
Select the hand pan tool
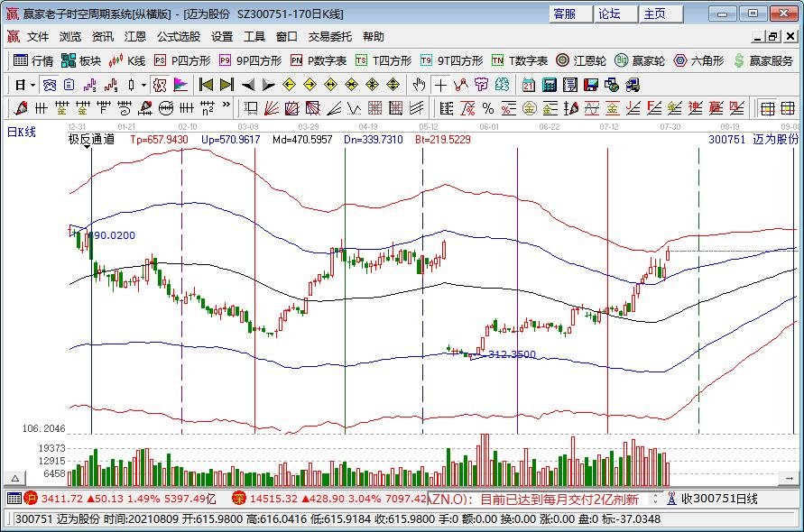[419, 85]
